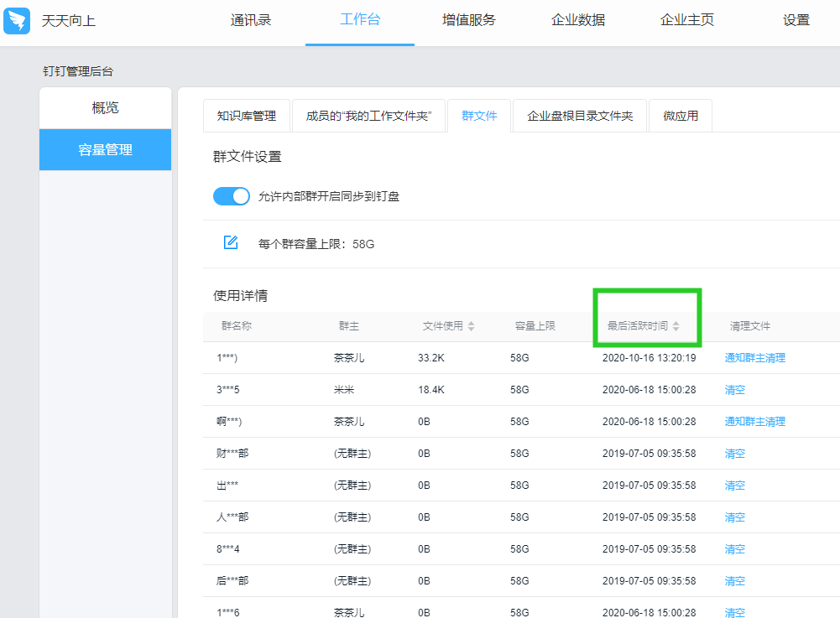This screenshot has width=840, height=618.
Task: Click 清空 for group 1***6
Action: (x=734, y=612)
